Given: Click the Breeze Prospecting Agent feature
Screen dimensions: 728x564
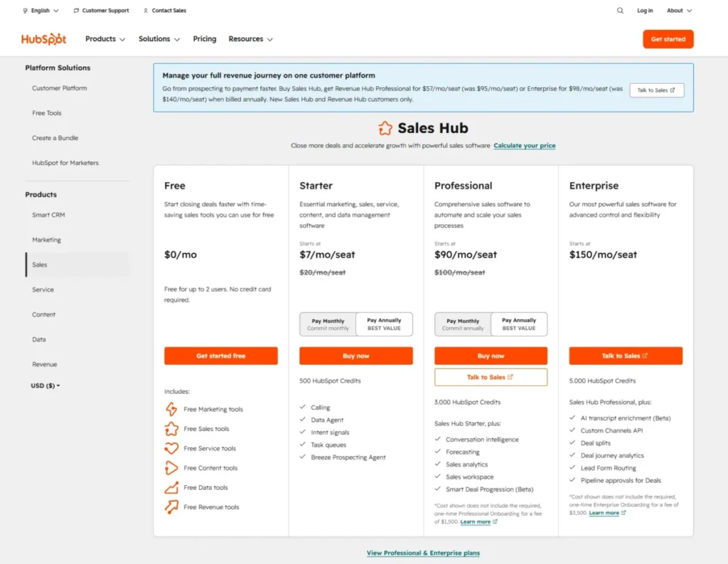Looking at the screenshot, I should (x=348, y=457).
